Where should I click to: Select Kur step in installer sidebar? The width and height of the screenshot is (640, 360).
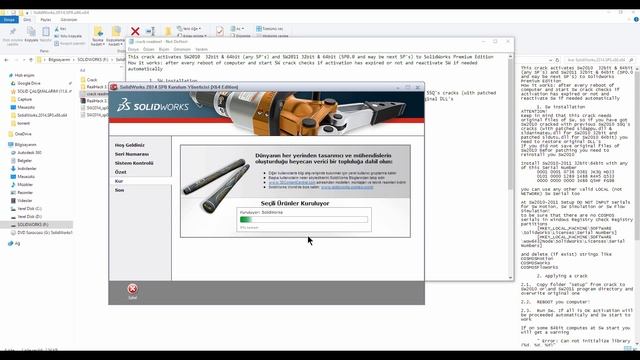click(119, 181)
